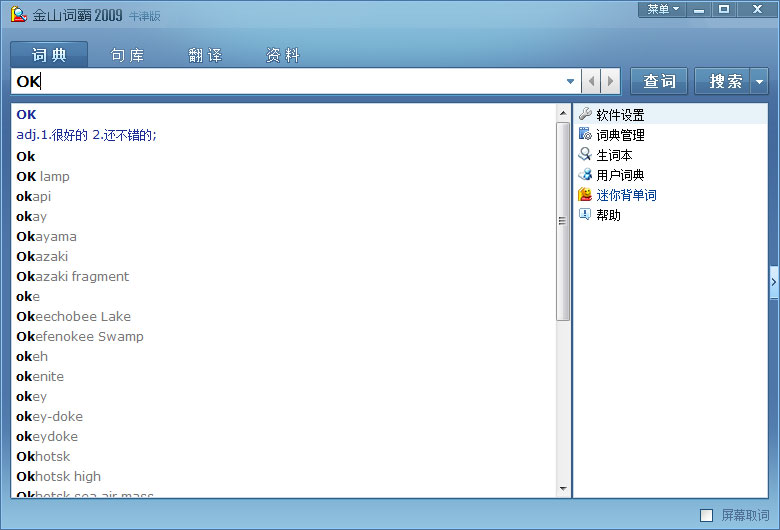Image resolution: width=780 pixels, height=530 pixels.
Task: Expand the side panel with right-edge chevron
Action: pos(774,282)
